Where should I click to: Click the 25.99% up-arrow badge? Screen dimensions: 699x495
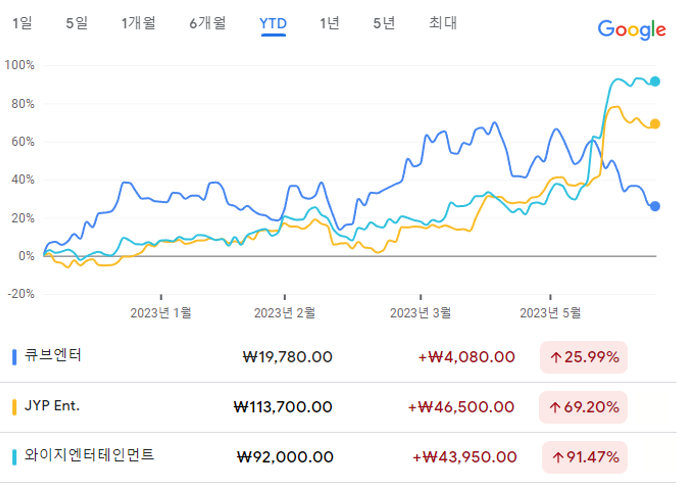click(x=583, y=356)
